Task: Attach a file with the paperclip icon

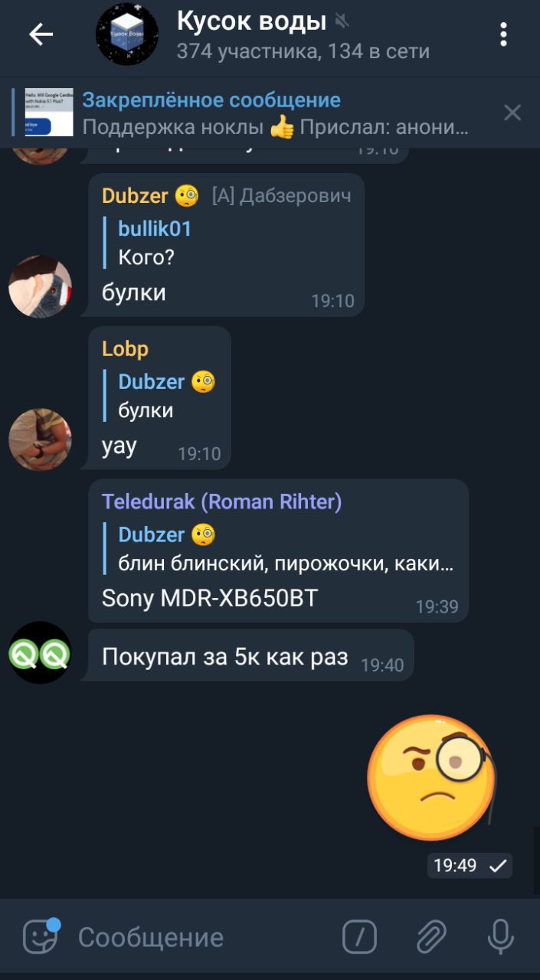Action: click(x=430, y=936)
